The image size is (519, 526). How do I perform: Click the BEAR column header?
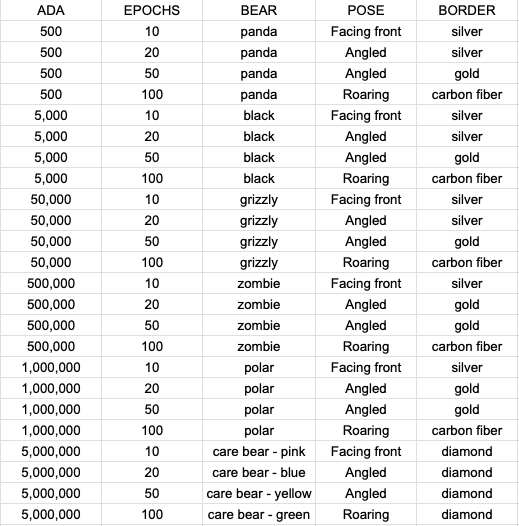point(259,10)
